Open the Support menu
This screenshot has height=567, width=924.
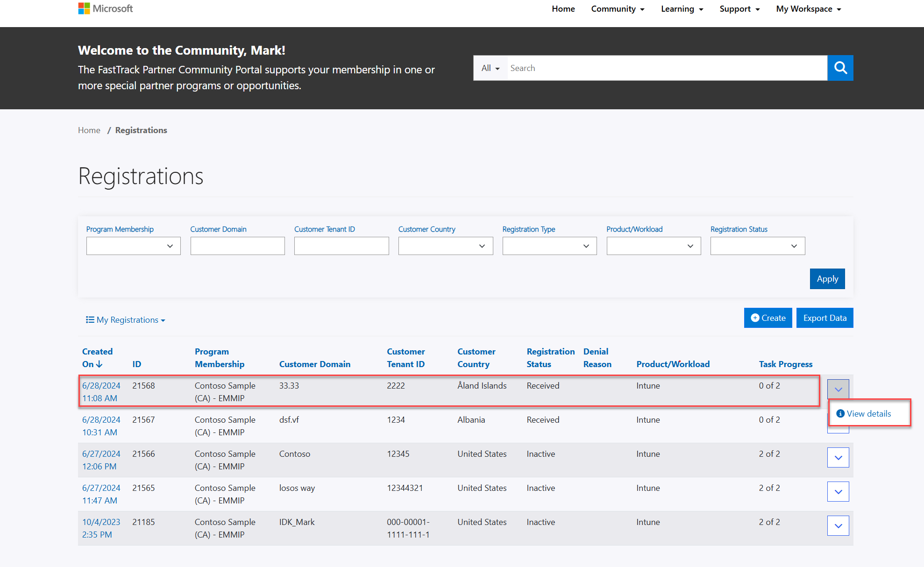click(739, 9)
